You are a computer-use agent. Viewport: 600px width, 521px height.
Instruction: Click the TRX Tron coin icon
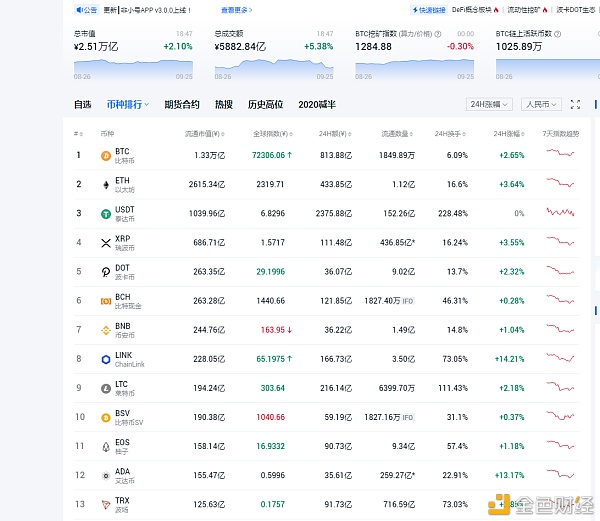pos(106,505)
